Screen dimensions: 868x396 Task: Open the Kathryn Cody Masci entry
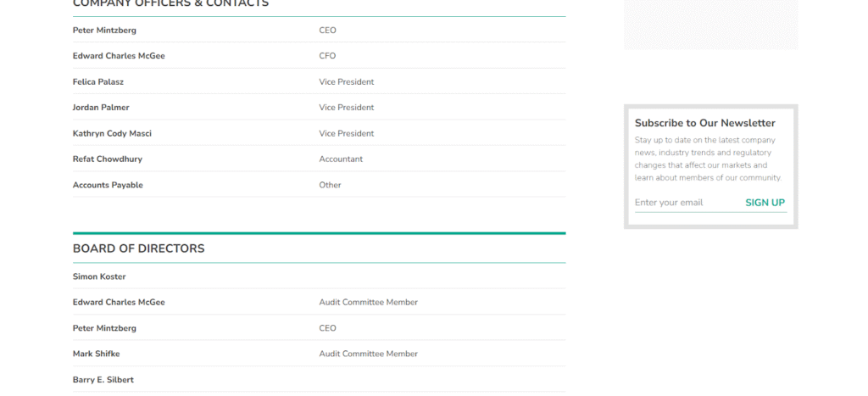[x=112, y=134]
